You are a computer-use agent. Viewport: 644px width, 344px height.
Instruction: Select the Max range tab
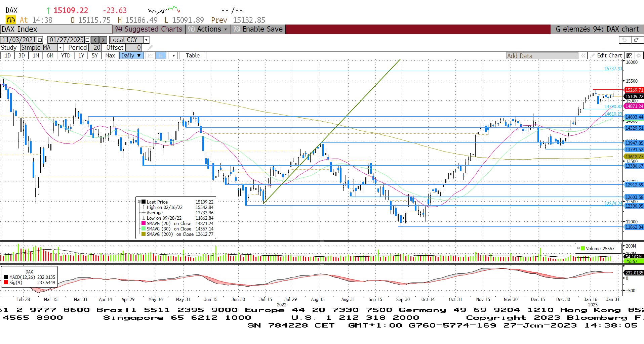(x=110, y=55)
